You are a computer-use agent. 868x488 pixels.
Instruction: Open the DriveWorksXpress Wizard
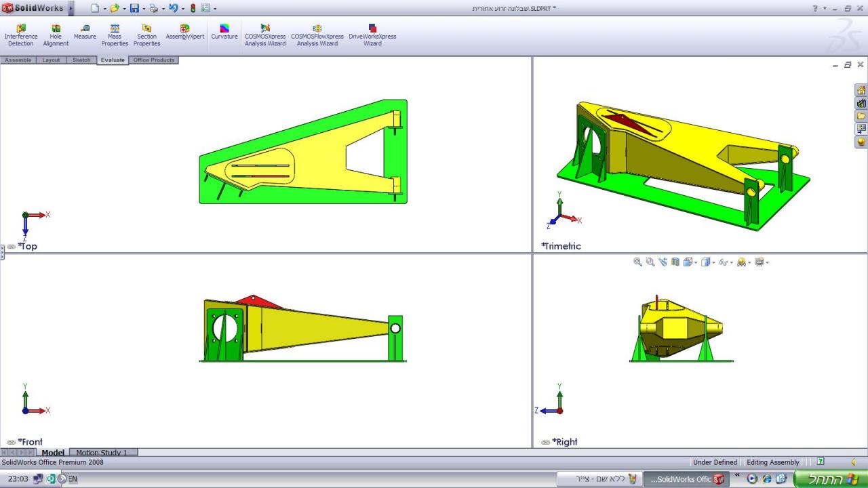coord(372,35)
